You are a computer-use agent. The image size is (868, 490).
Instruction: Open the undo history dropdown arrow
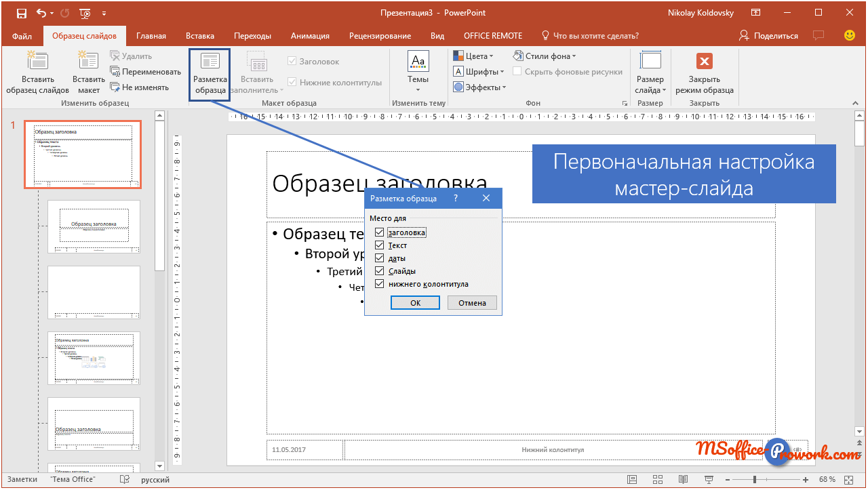pos(52,13)
